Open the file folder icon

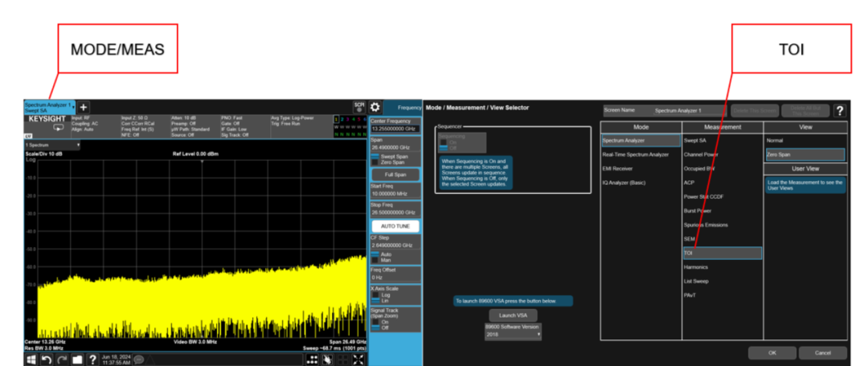[77, 360]
